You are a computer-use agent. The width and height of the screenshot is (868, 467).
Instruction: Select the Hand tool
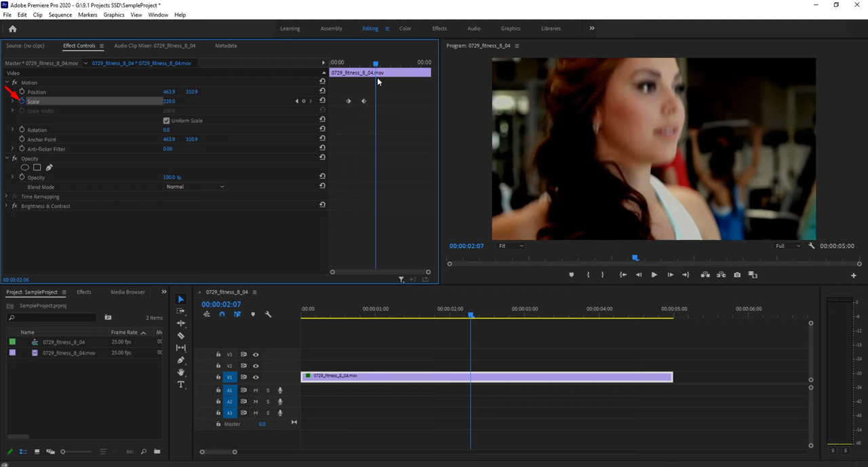pos(181,372)
